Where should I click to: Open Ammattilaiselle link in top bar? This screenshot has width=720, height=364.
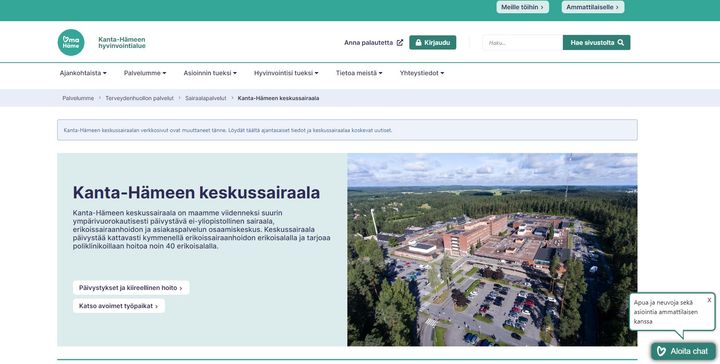[x=592, y=7]
